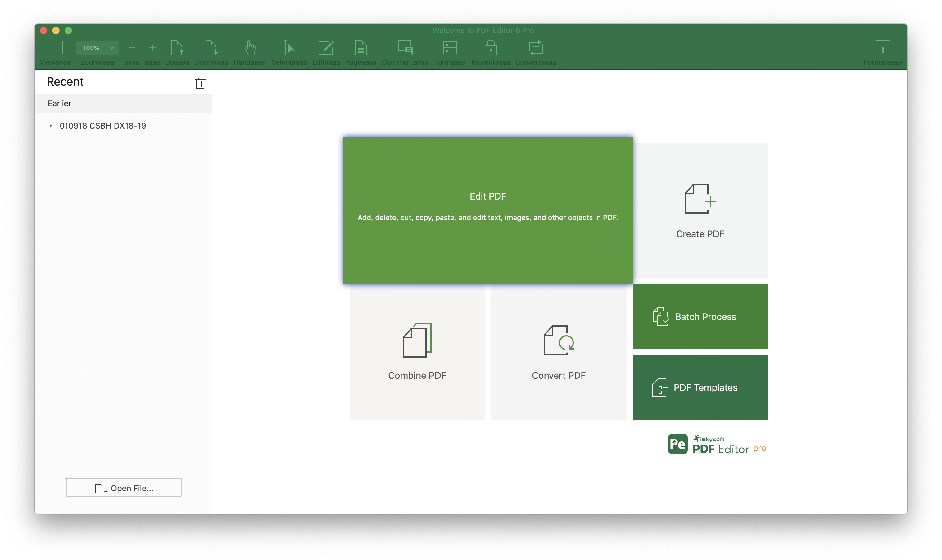This screenshot has width=942, height=560.
Task: Click the Downaaaa page navigation icon
Action: 211,48
